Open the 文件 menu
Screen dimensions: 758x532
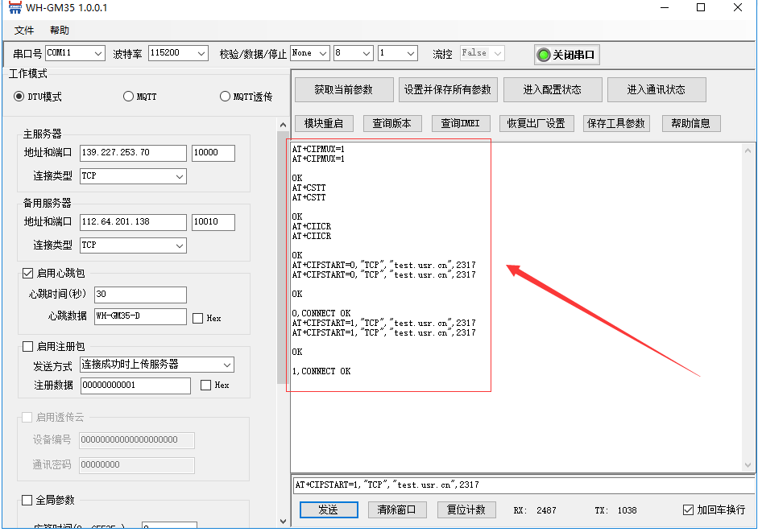click(x=24, y=31)
